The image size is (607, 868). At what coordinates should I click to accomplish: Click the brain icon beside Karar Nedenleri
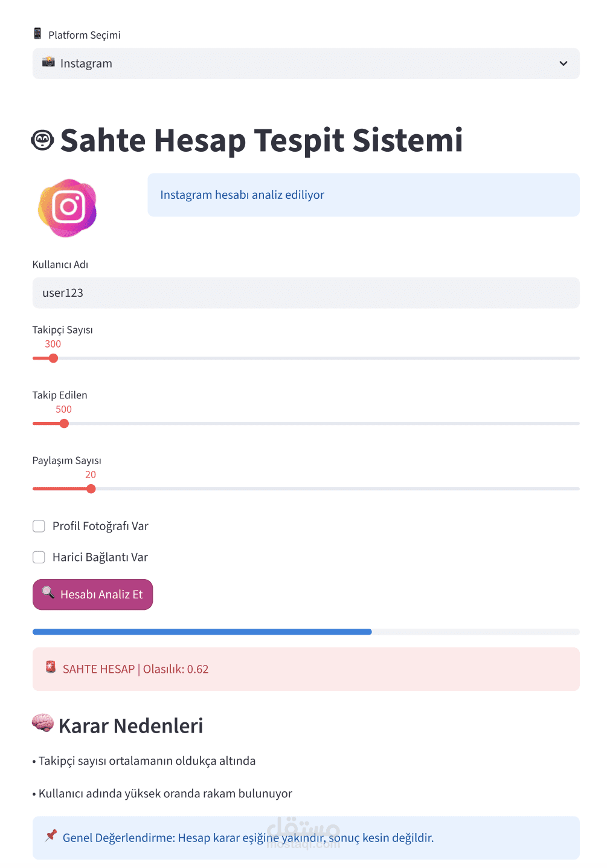point(43,723)
